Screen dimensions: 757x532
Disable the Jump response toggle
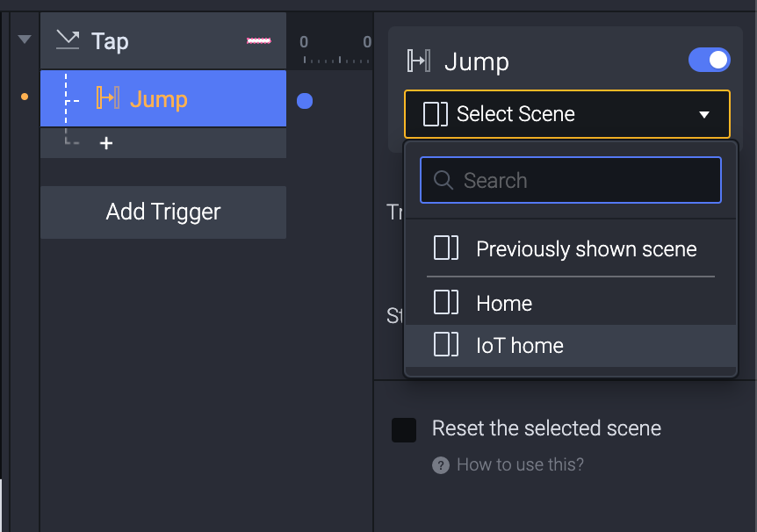pyautogui.click(x=709, y=60)
